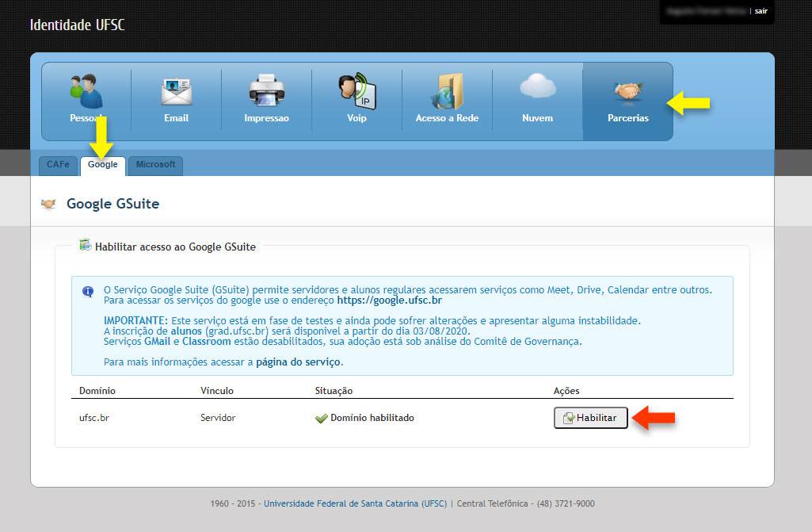Click the Central Telefônica phone number text

[x=526, y=503]
